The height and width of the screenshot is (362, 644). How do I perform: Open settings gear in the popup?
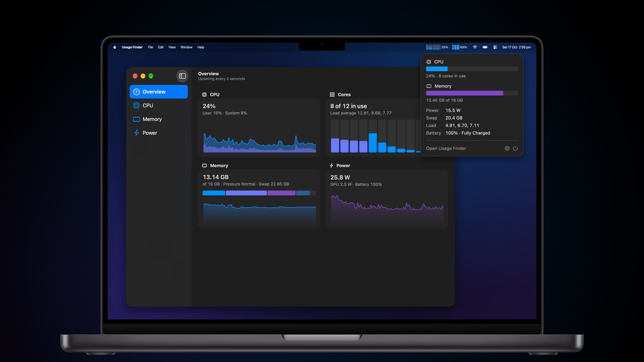[507, 148]
